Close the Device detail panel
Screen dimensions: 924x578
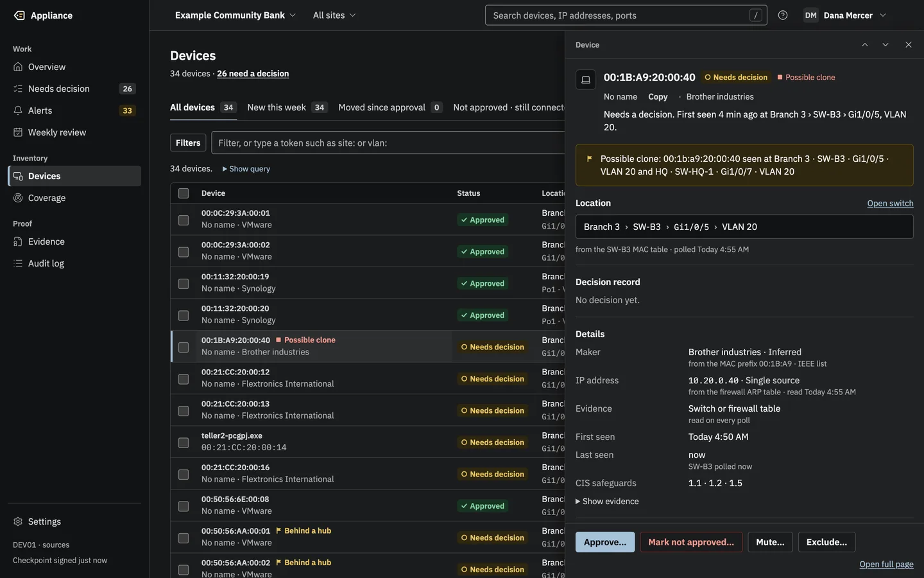point(909,45)
